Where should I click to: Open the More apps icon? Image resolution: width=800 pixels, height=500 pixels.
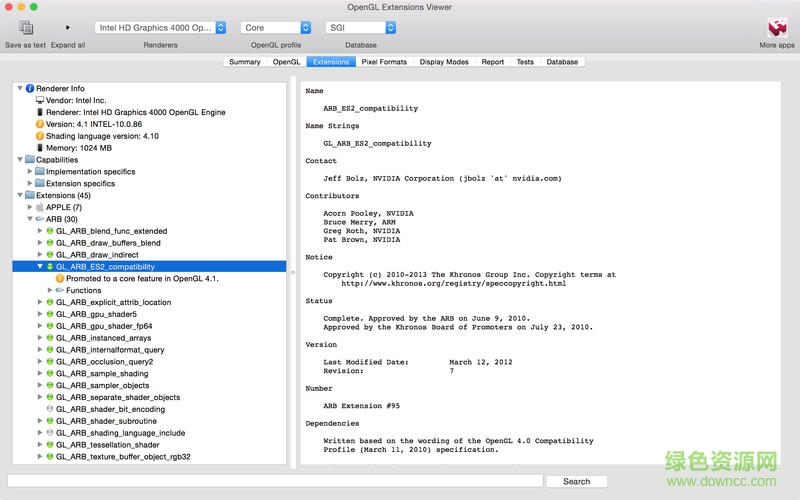pos(777,28)
